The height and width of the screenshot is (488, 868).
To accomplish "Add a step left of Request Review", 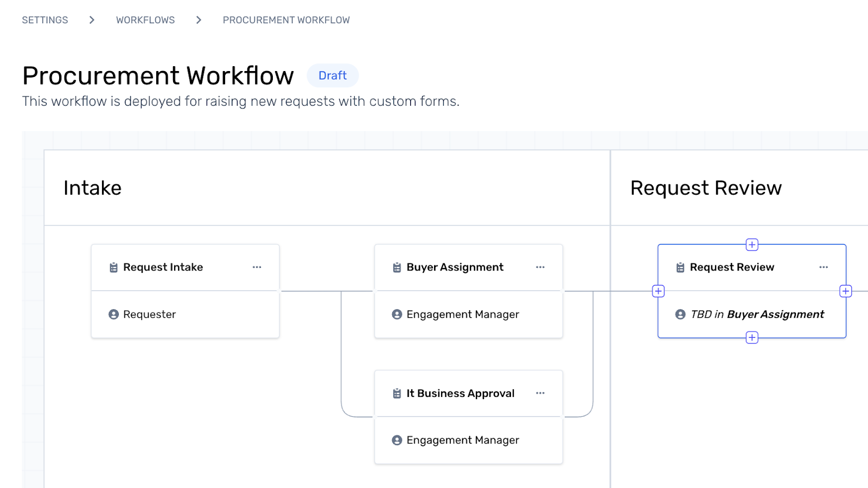I will coord(659,291).
